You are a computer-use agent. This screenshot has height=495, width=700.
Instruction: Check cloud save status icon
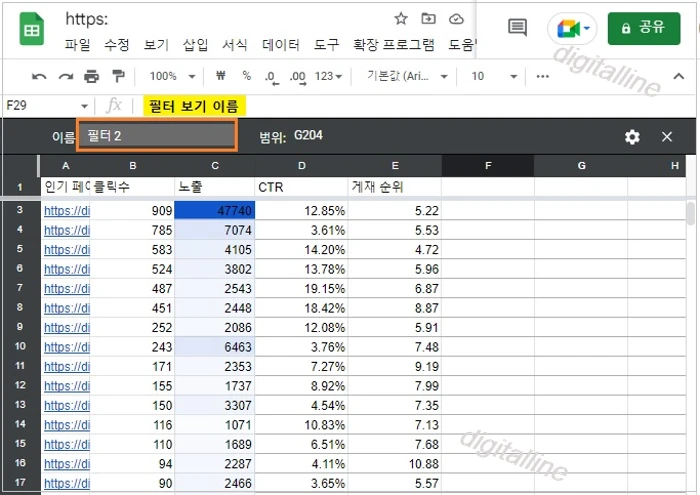[456, 19]
